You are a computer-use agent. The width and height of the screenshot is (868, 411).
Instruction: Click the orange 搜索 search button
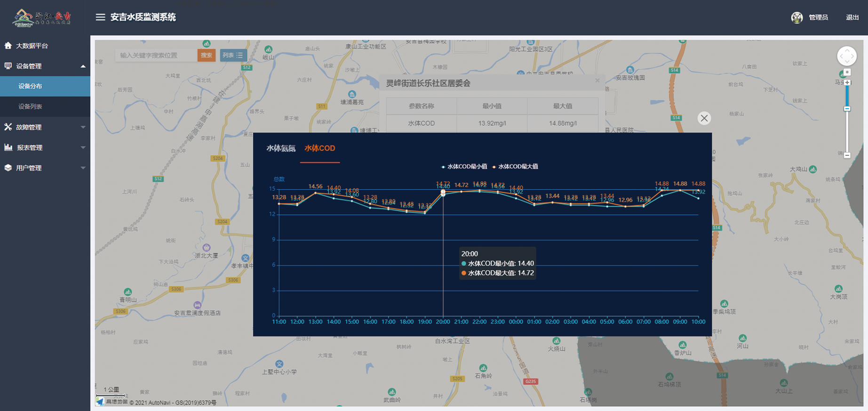pos(206,55)
